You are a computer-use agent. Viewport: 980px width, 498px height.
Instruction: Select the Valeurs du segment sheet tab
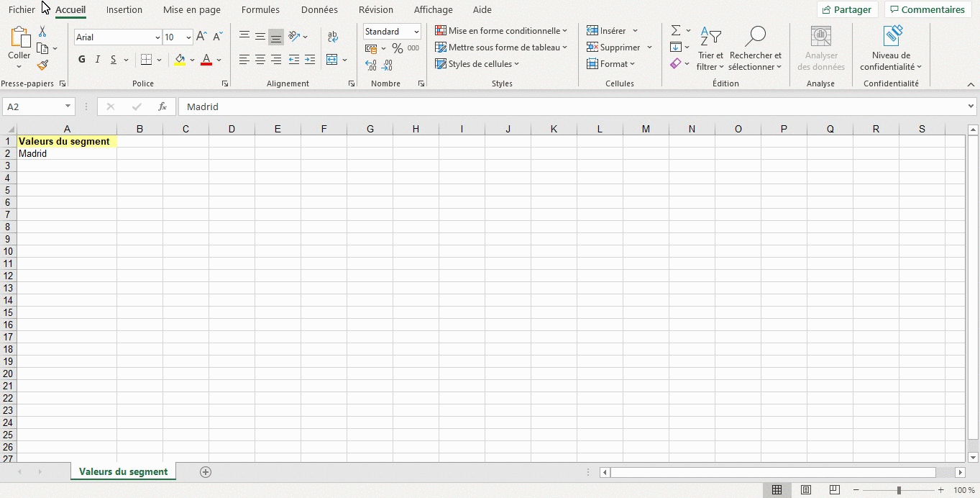(123, 472)
